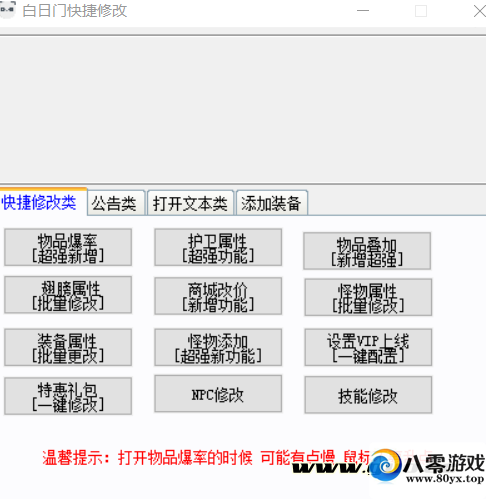Click 设置VIP上线 [一键配置] button
The image size is (486, 499).
click(368, 347)
